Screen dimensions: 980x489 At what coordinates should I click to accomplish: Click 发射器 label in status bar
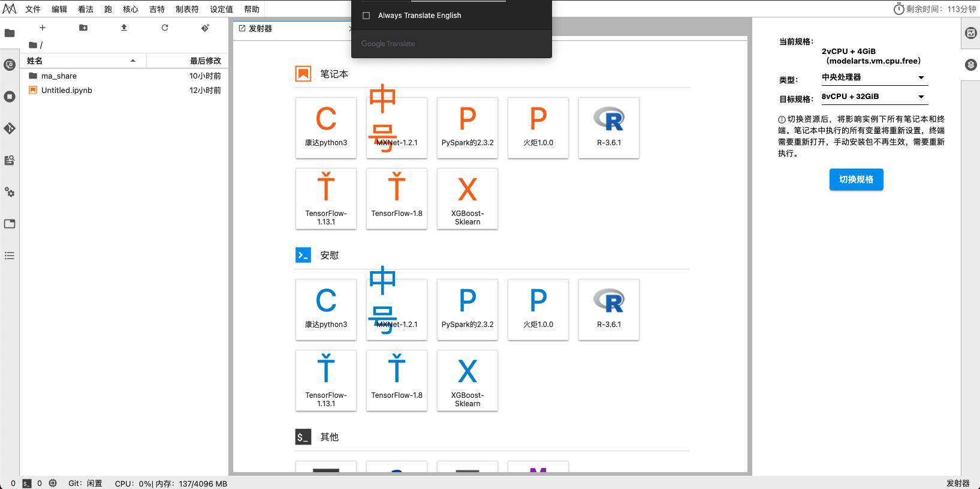coord(958,483)
